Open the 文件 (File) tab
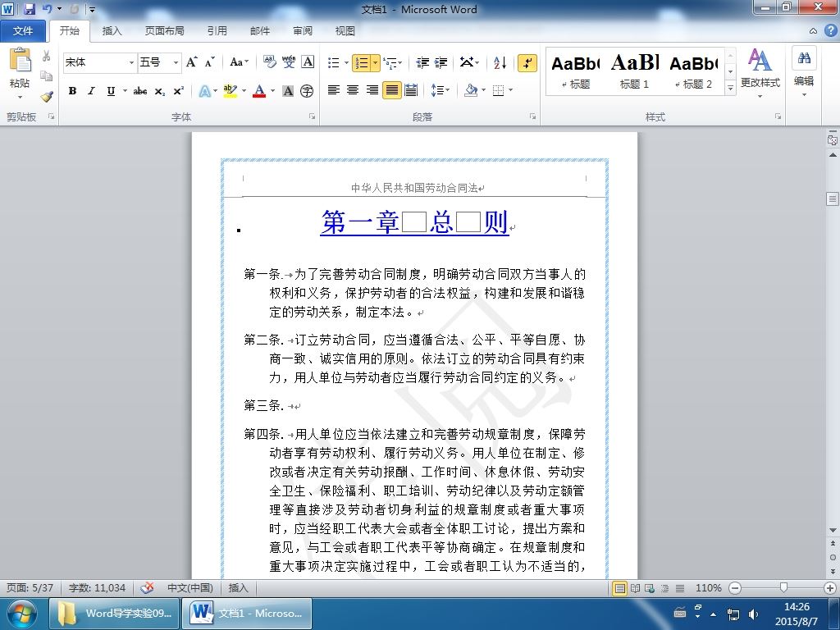Viewport: 840px width, 630px height. point(22,31)
